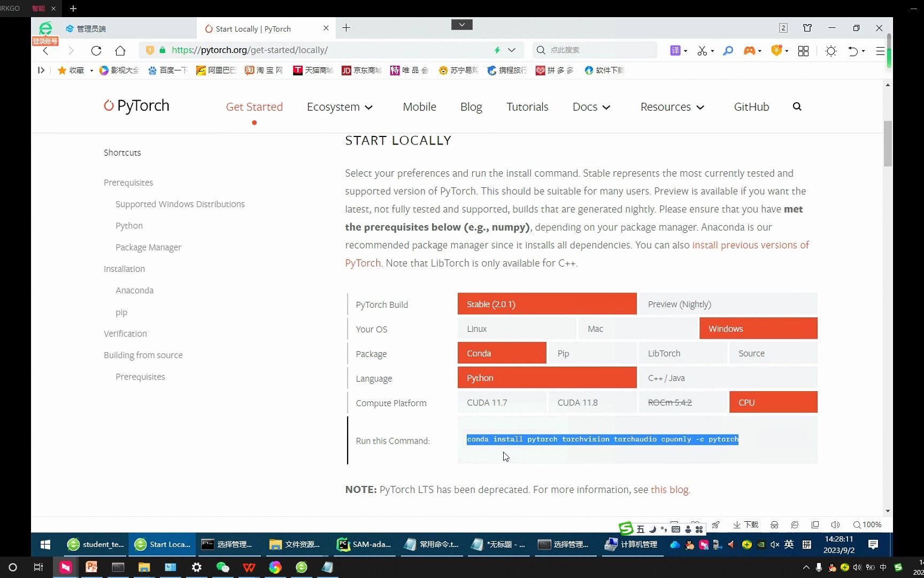The image size is (924, 578).
Task: Select Pip as the package
Action: pos(592,353)
